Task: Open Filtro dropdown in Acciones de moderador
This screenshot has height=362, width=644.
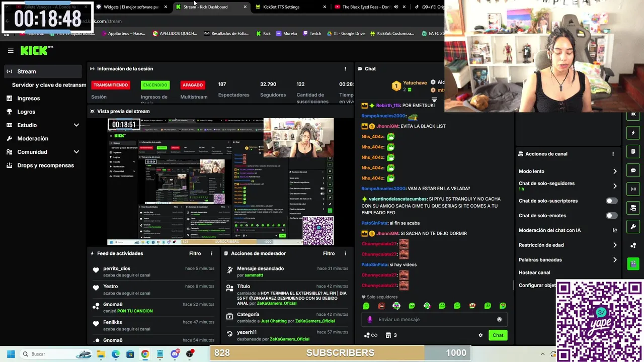Action: click(x=329, y=253)
